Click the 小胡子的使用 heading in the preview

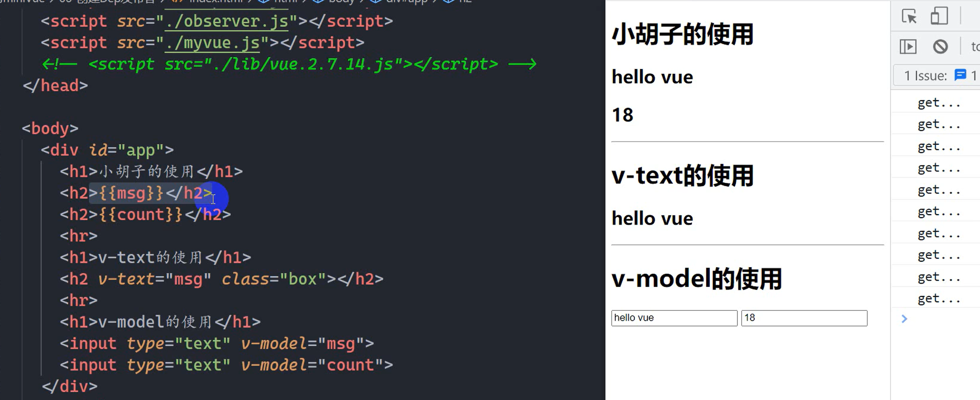(682, 34)
